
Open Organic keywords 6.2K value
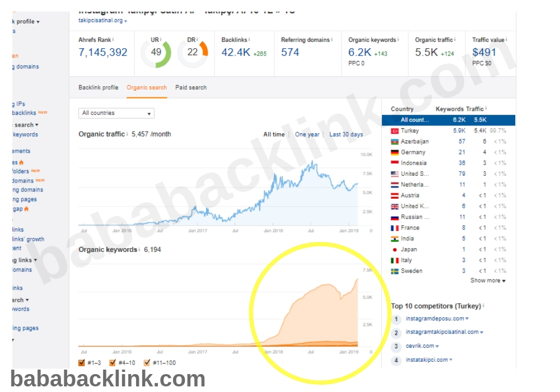click(x=360, y=53)
